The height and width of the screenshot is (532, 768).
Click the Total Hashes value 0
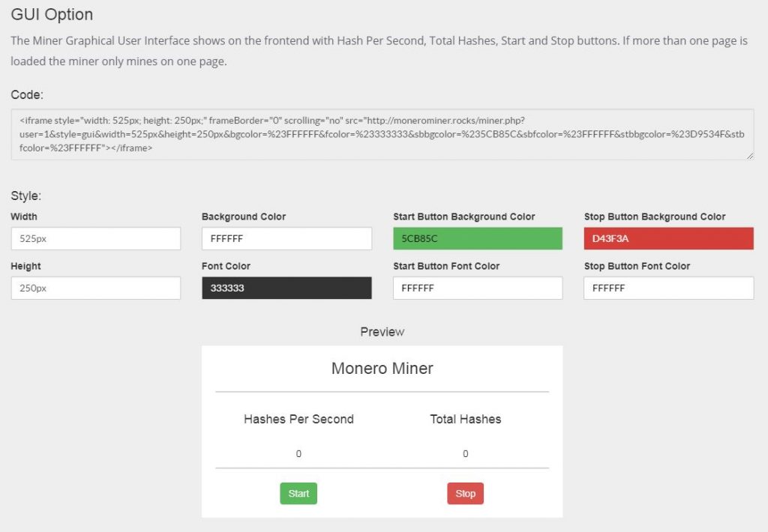click(x=465, y=453)
